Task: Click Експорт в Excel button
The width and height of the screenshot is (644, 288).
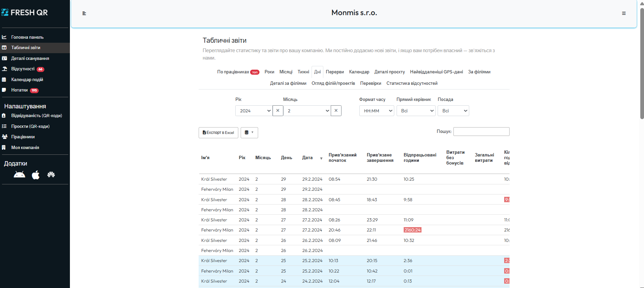Action: point(218,133)
